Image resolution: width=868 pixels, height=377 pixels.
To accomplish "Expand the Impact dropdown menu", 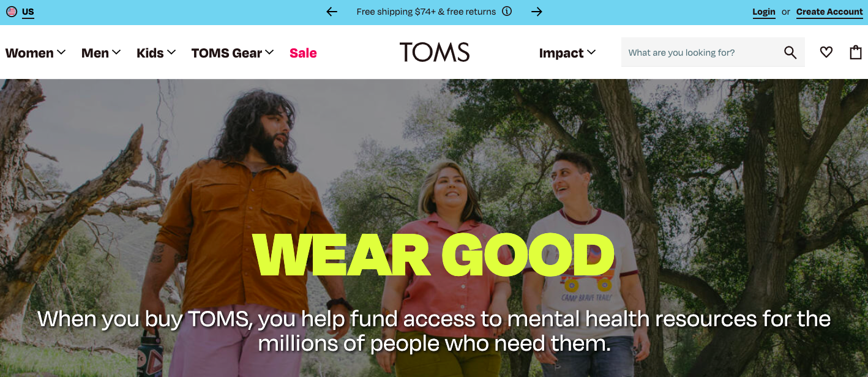I will [567, 53].
